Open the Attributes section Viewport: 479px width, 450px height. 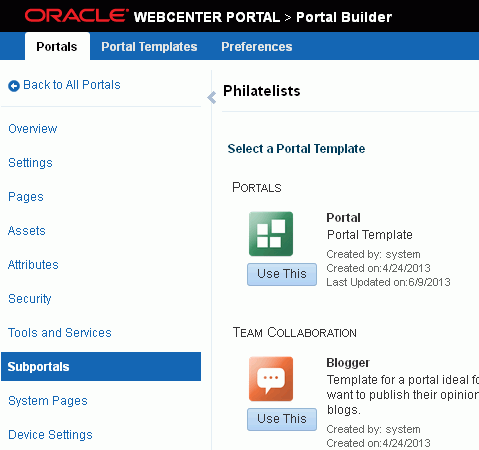pos(33,265)
